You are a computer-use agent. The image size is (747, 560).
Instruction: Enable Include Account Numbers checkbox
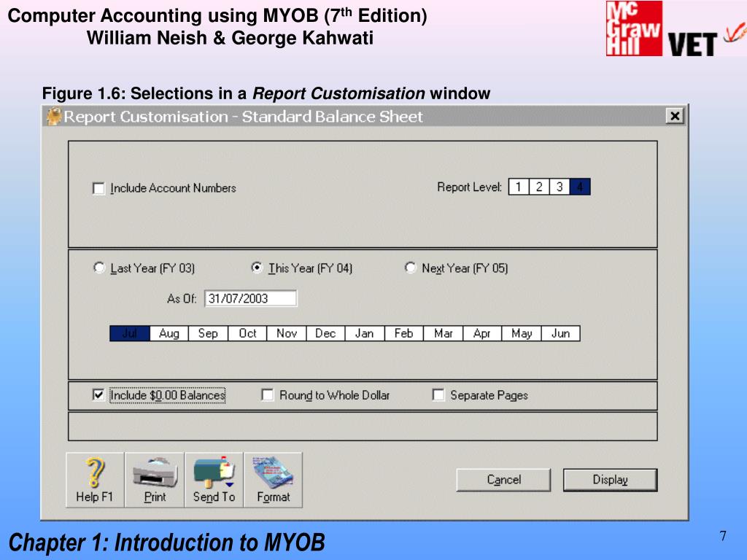(x=98, y=189)
